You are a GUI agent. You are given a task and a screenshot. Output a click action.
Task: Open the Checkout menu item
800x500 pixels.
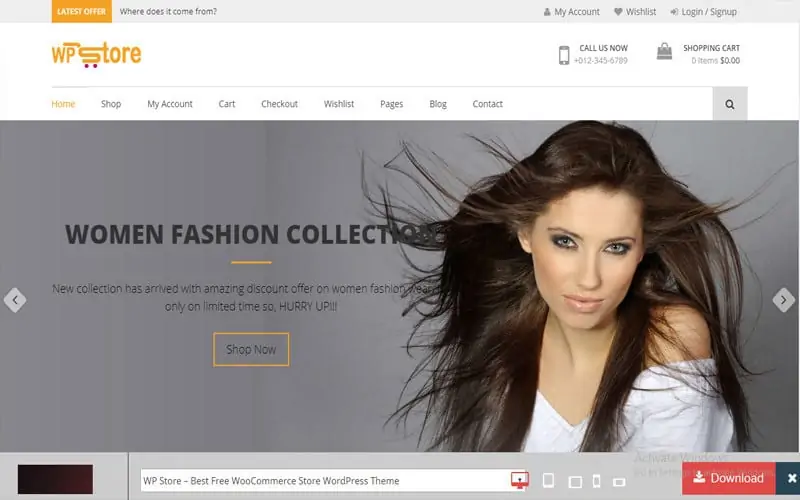(280, 104)
